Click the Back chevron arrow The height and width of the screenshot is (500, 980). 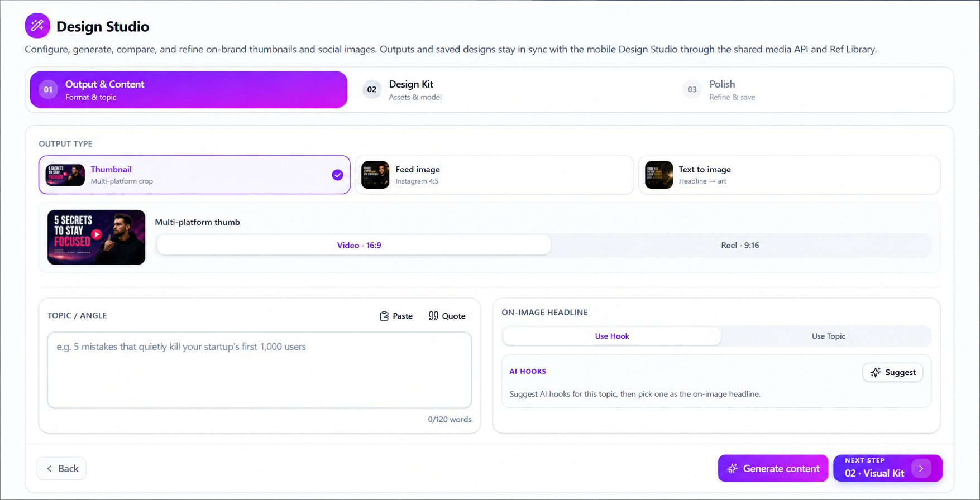click(x=49, y=469)
